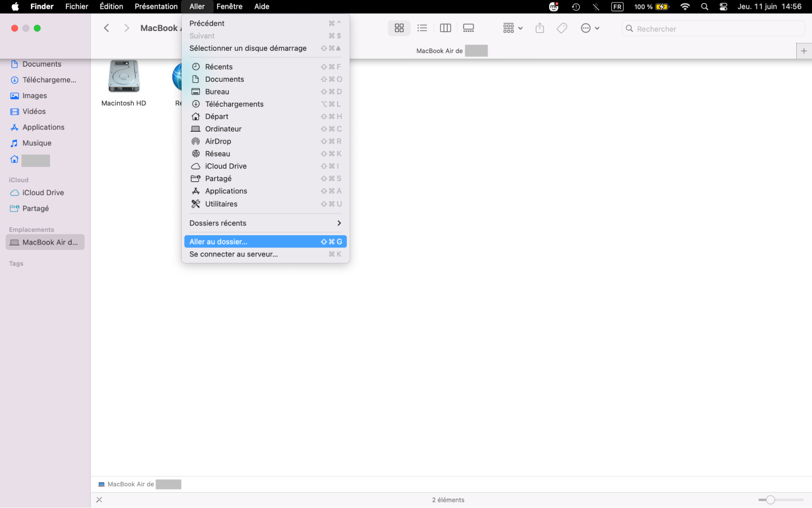Open the Finder application menu

click(x=42, y=7)
